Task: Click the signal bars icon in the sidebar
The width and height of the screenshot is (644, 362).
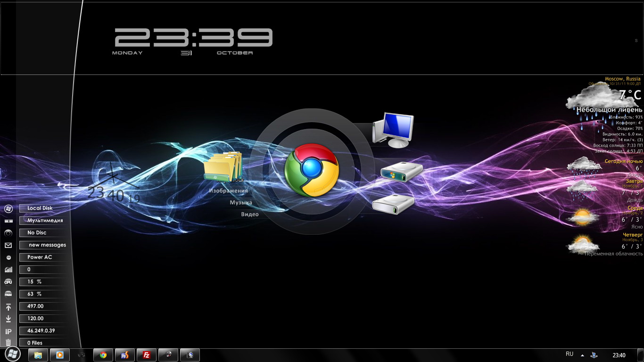Action: coord(8,270)
